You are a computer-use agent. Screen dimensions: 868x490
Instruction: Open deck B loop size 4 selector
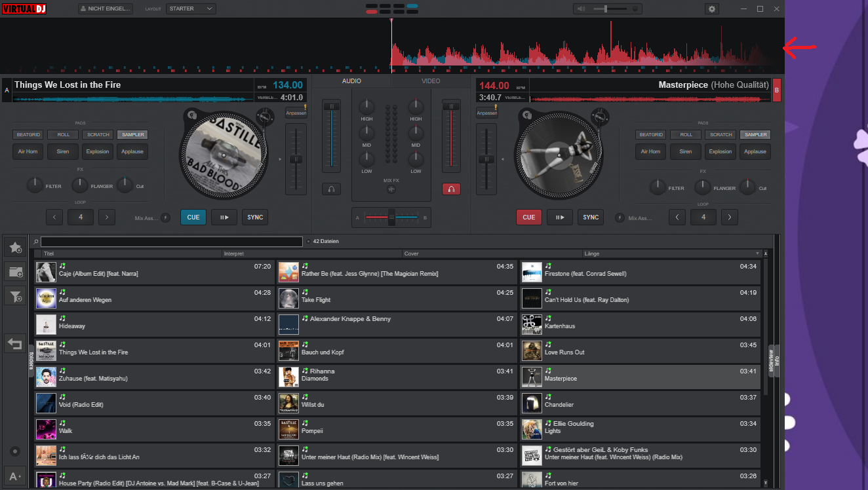pos(703,217)
